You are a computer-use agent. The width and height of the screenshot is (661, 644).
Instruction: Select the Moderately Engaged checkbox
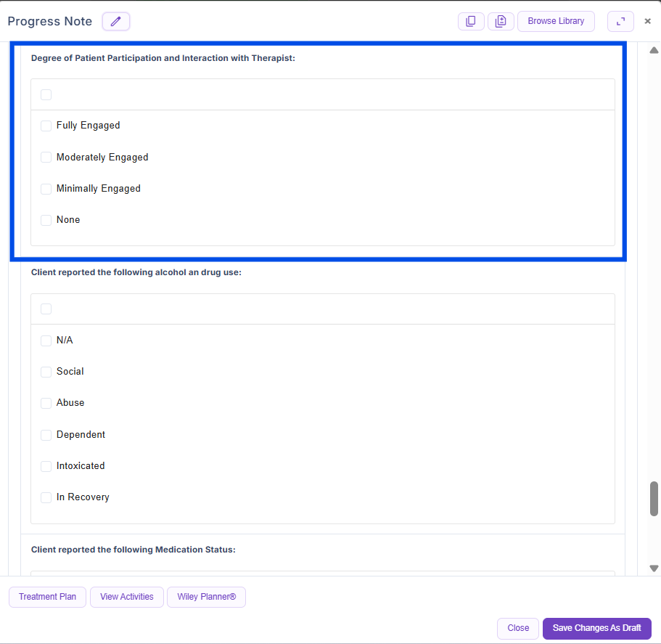pos(46,158)
